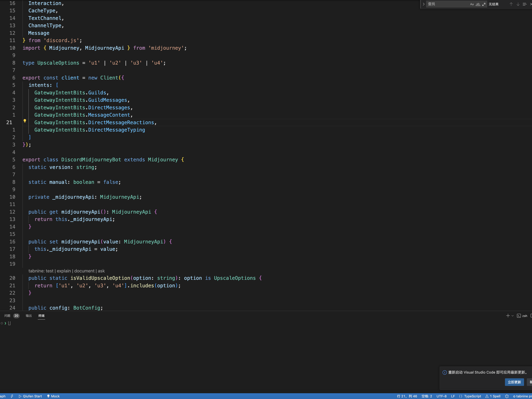Click Qiufen Start play icon
Viewport: 532px width, 399px height.
(20, 396)
